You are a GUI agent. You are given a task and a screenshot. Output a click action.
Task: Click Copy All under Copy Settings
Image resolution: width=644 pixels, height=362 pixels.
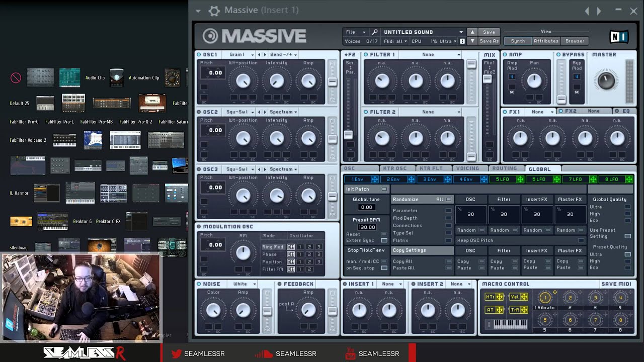[403, 261]
